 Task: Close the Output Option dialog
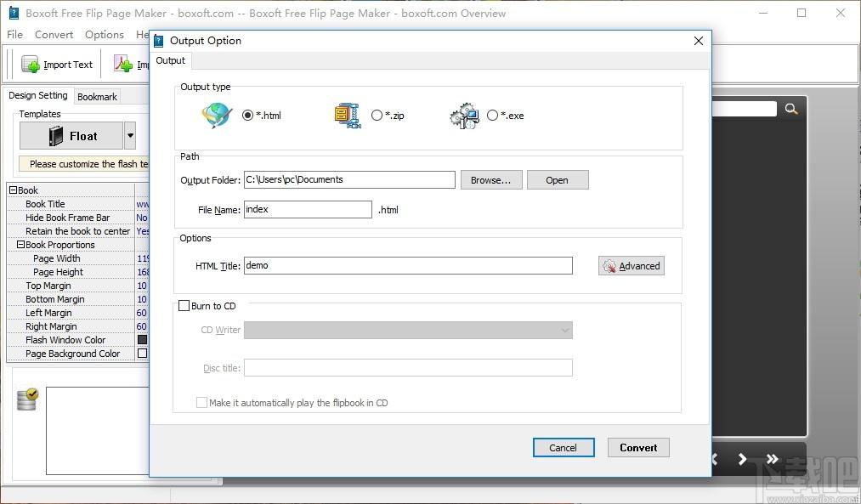point(699,41)
